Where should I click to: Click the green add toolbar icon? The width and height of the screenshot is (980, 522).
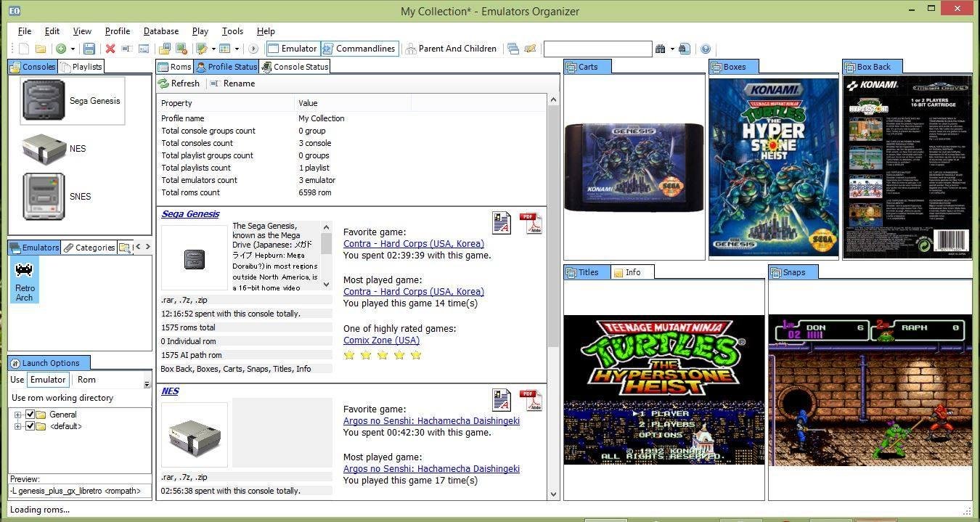click(62, 49)
